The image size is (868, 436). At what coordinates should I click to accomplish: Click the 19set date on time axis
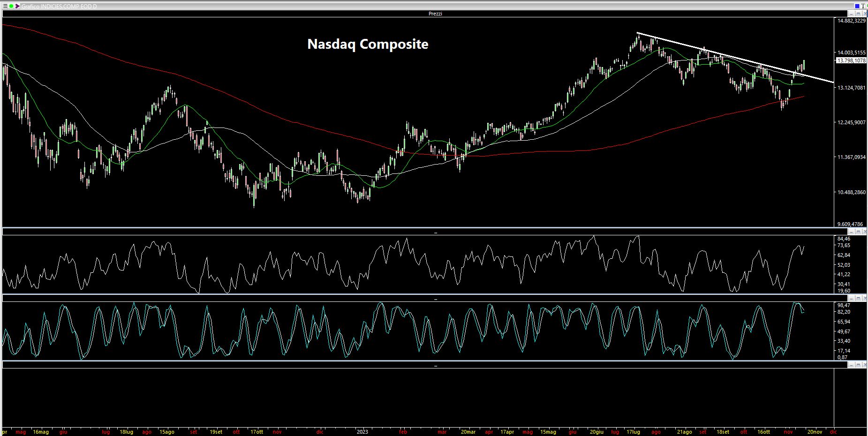(216, 432)
